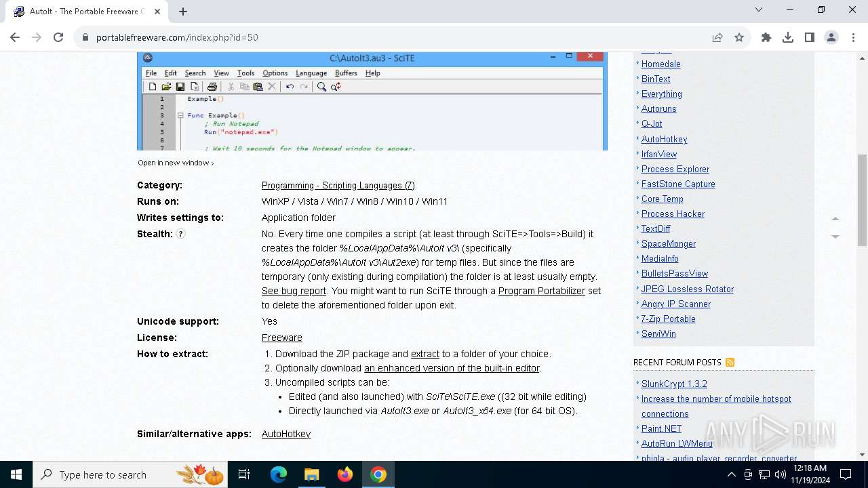The image size is (868, 488).
Task: Open the Freeware license link
Action: coord(282,338)
